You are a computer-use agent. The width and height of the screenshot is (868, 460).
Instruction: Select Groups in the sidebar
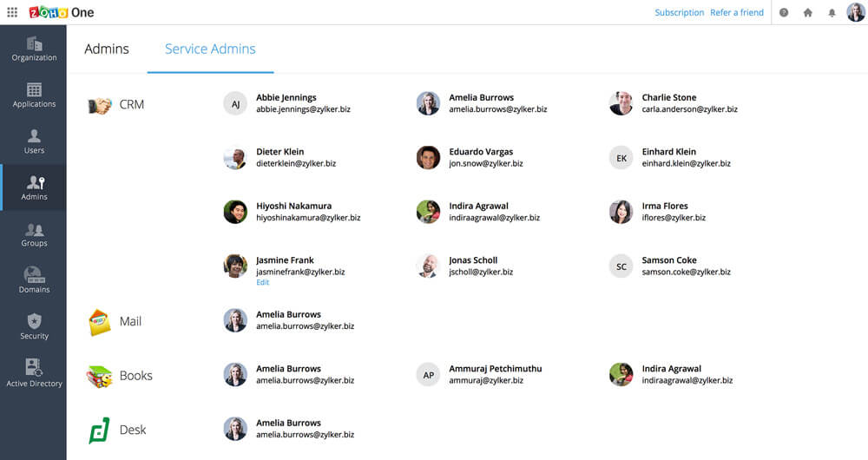coord(34,234)
